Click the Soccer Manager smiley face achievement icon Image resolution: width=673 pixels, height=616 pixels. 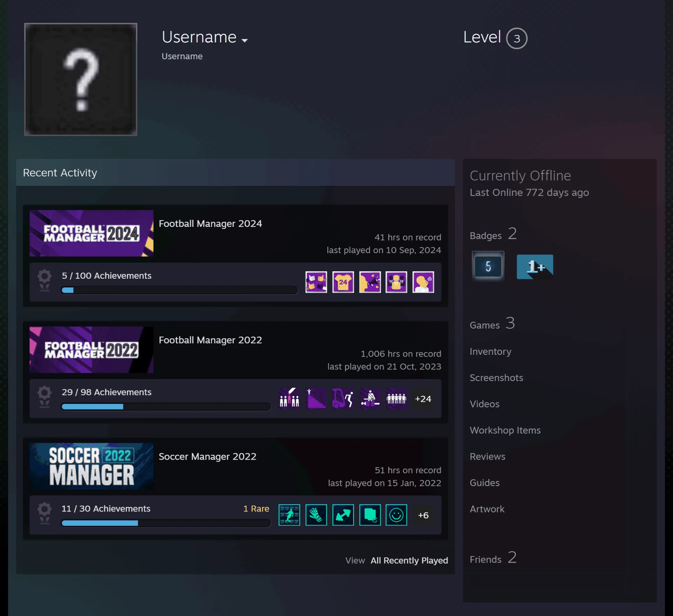(396, 515)
